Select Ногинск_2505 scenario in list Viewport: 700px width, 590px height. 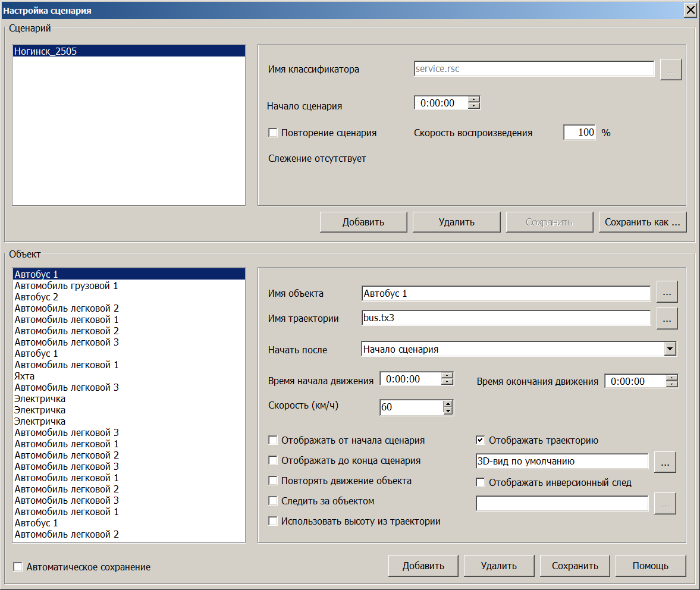[45, 51]
